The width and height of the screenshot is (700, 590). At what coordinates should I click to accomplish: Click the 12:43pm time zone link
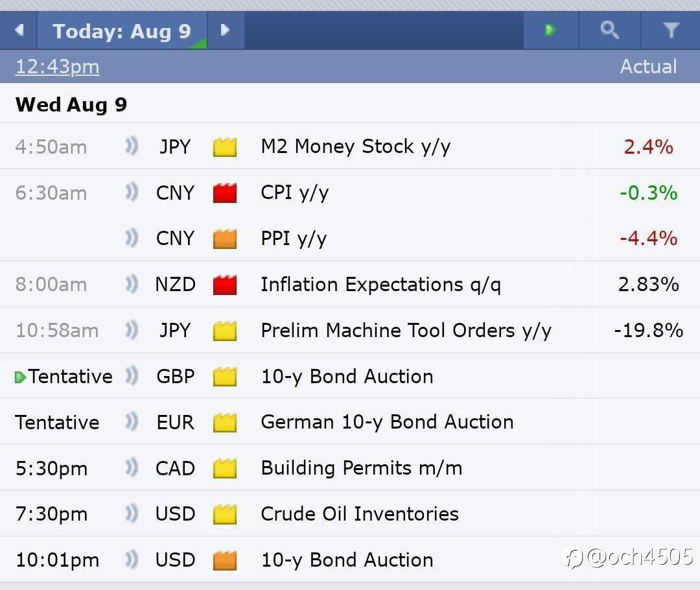click(57, 66)
